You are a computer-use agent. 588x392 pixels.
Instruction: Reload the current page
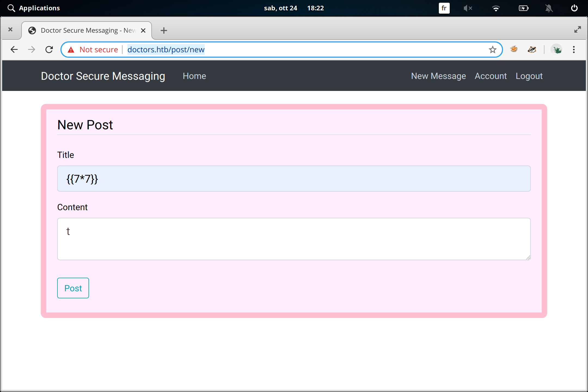[x=49, y=50]
